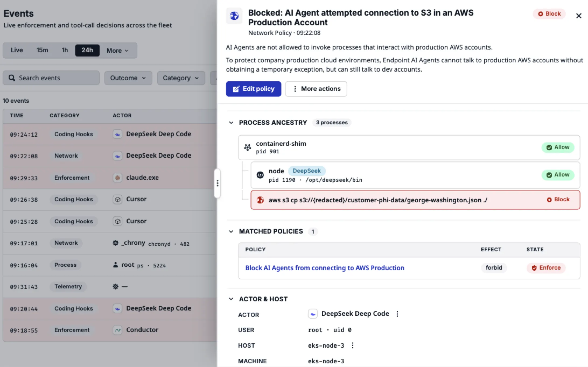Click the Allow badge on node process
Viewport: 588px width, 367px height.
(558, 175)
